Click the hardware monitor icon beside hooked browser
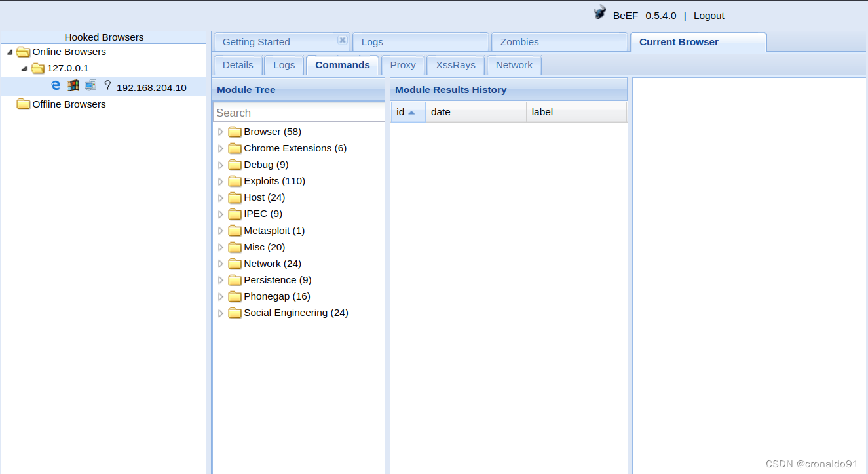This screenshot has width=868, height=474. point(90,85)
